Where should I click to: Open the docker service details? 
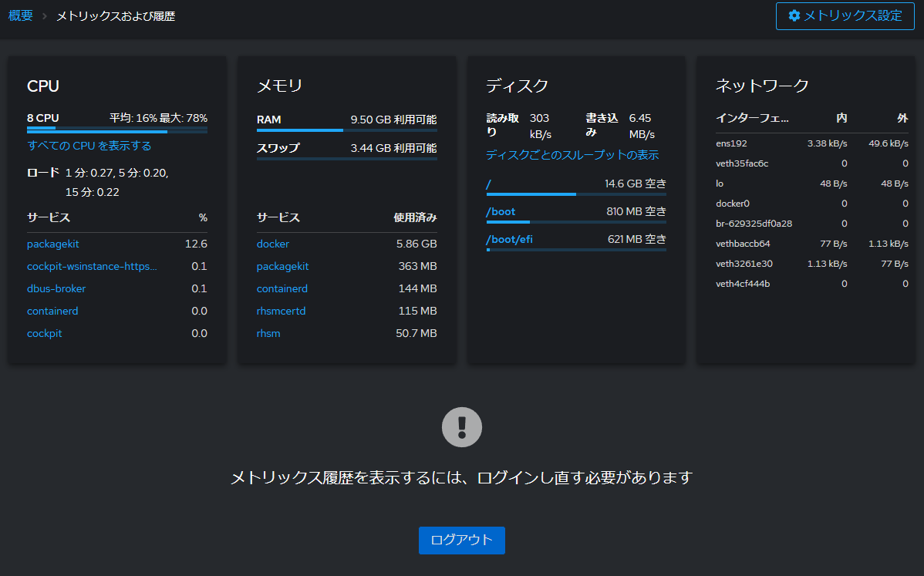click(x=273, y=244)
